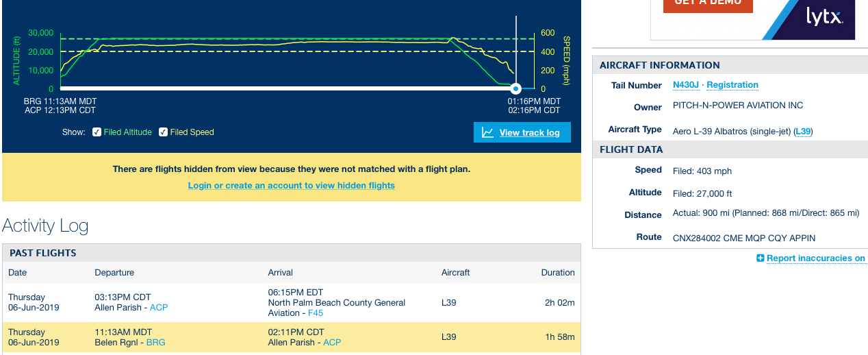Open the Registration link

point(732,85)
